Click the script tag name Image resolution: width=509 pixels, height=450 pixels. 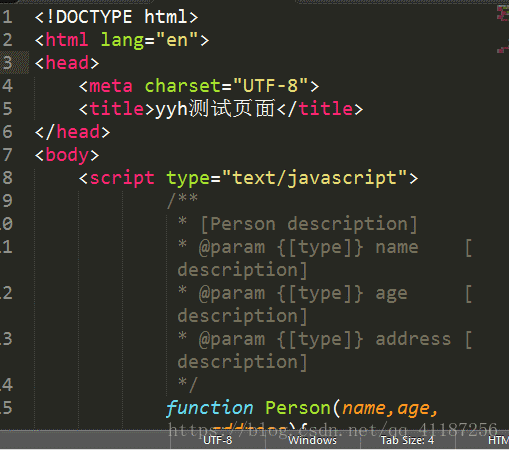click(x=122, y=178)
